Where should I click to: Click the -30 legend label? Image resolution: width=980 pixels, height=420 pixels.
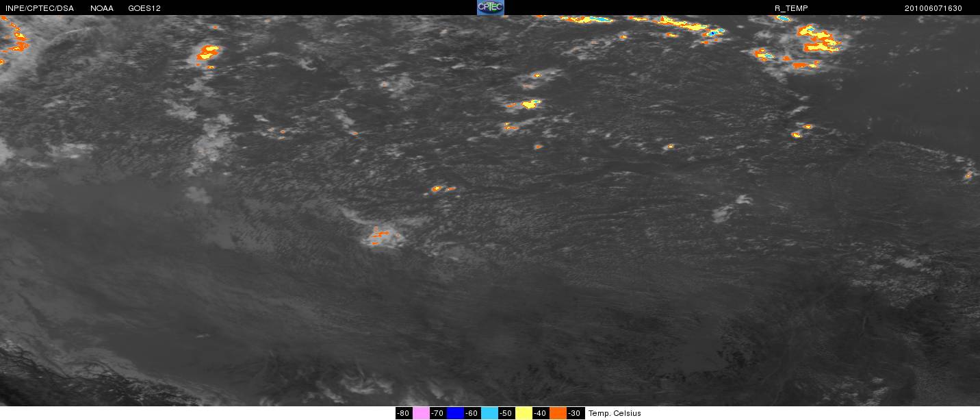[x=575, y=413]
